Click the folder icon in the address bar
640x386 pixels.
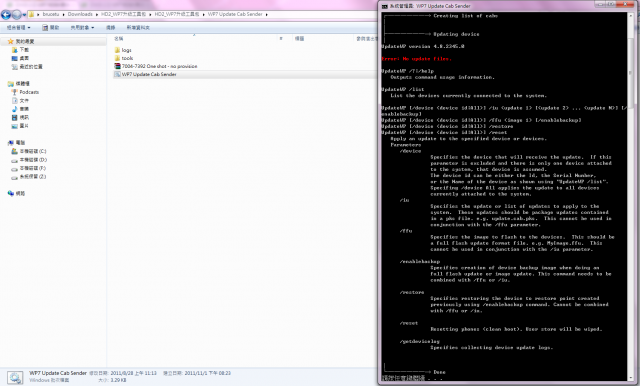tap(31, 14)
